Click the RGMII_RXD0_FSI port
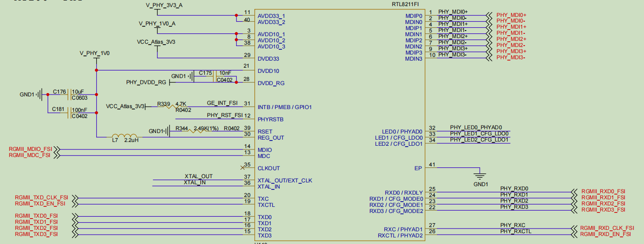 pyautogui.click(x=598, y=192)
